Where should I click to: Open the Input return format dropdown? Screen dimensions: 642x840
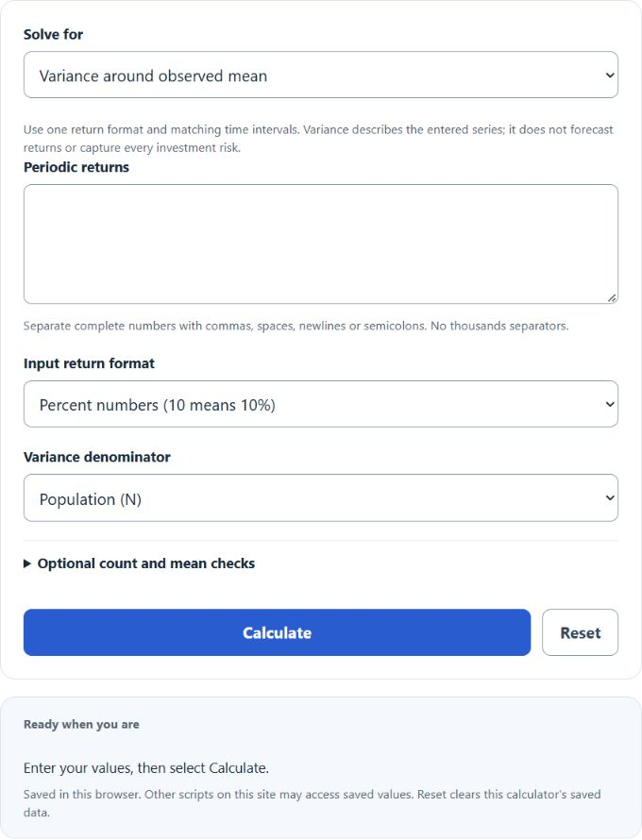(x=320, y=404)
